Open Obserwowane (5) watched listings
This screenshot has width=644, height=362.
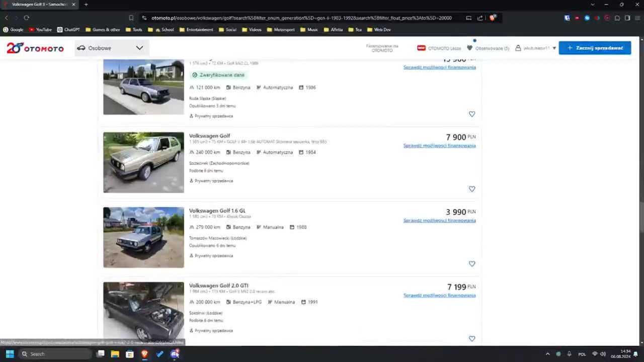(488, 48)
